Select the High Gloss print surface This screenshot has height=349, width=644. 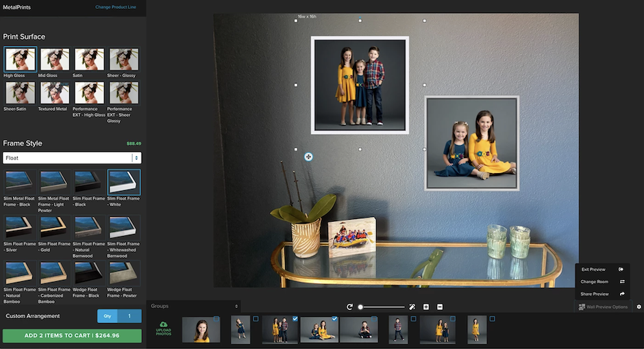pyautogui.click(x=20, y=59)
